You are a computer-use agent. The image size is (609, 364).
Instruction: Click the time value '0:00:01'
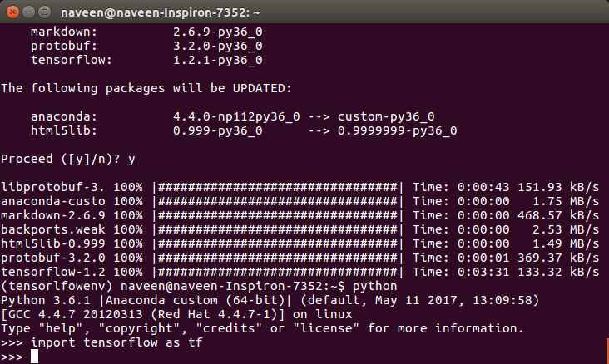point(483,258)
